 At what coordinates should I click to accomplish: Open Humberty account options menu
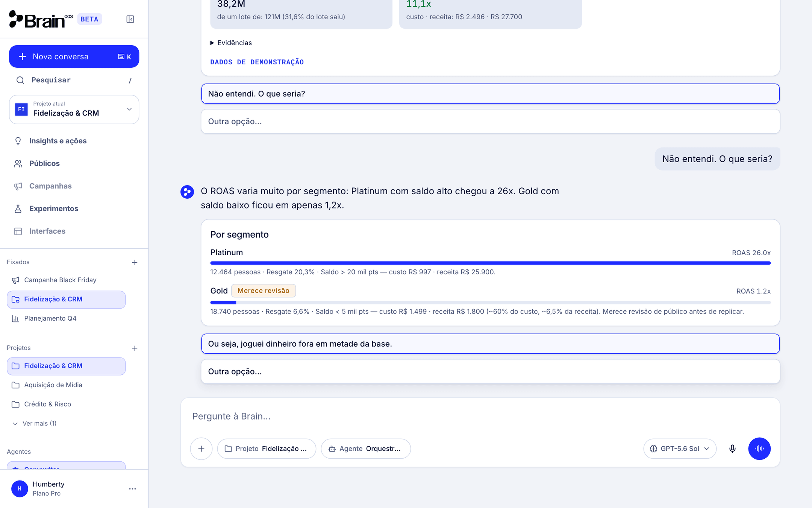pyautogui.click(x=132, y=489)
